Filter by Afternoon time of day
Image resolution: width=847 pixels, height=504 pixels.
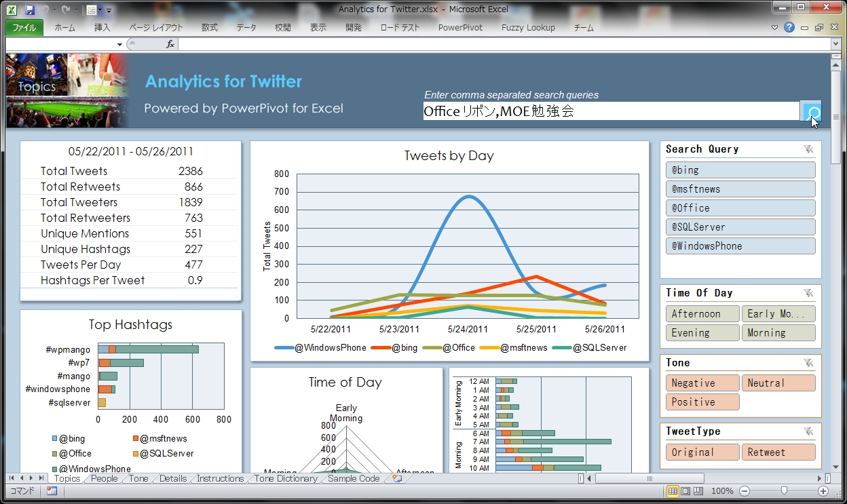click(702, 313)
